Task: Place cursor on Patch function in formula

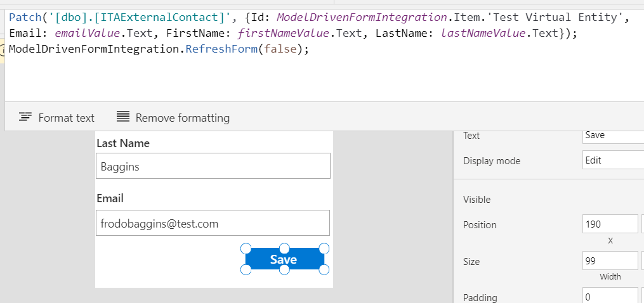Action: click(24, 17)
